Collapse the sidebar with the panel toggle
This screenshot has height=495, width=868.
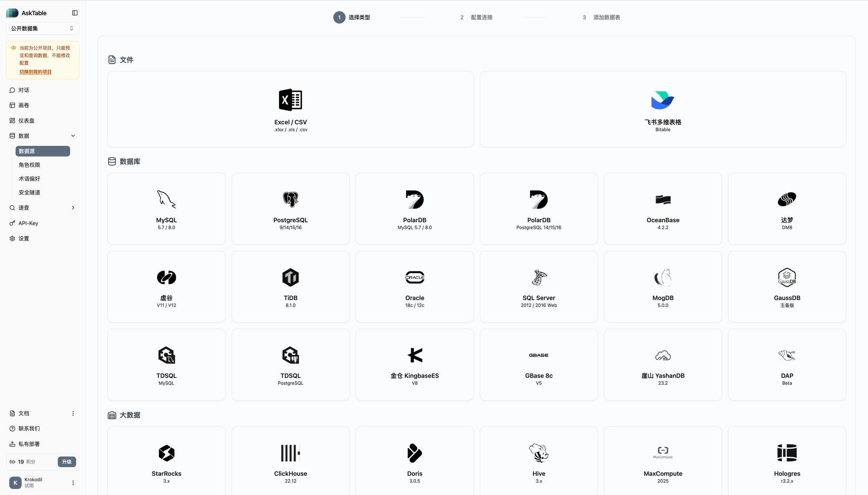75,13
